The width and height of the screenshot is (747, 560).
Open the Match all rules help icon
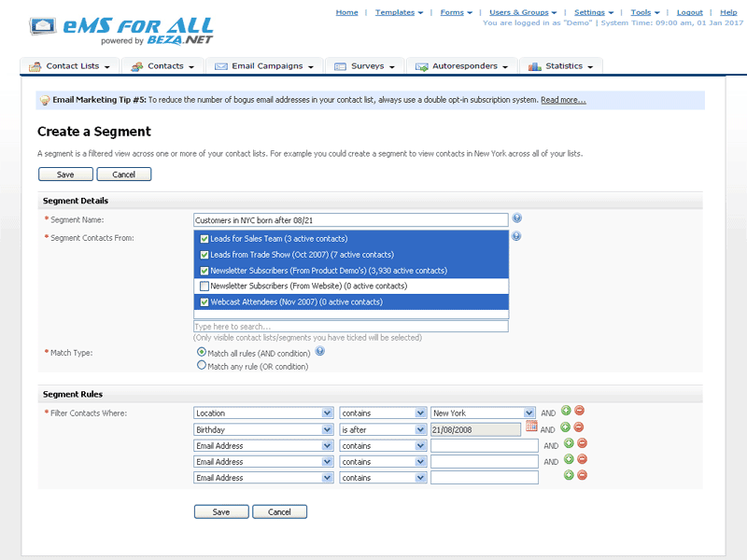pos(319,352)
